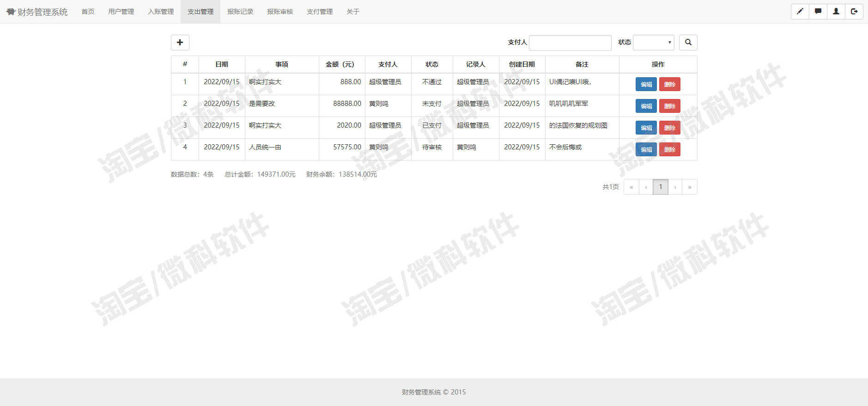This screenshot has width=868, height=406.
Task: Delete the 人员统一由 row
Action: click(x=670, y=149)
